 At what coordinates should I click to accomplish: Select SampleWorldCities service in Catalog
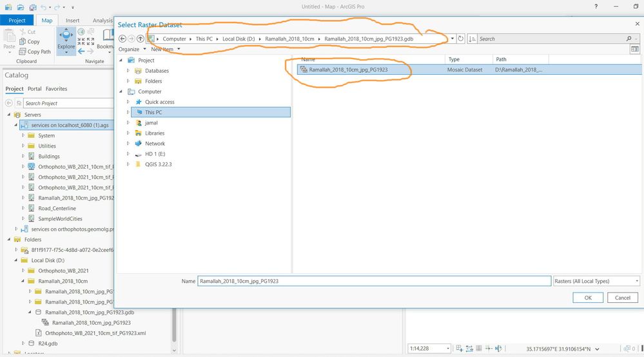60,218
